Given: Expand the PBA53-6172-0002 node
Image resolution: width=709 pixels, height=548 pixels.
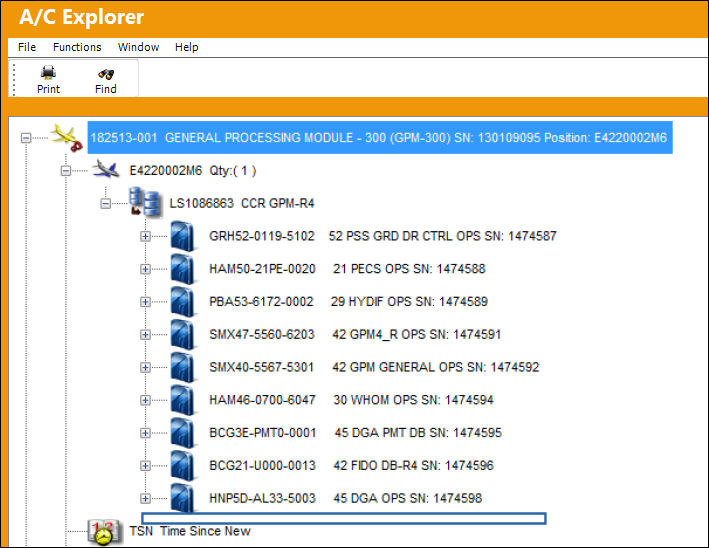Looking at the screenshot, I should tap(145, 302).
